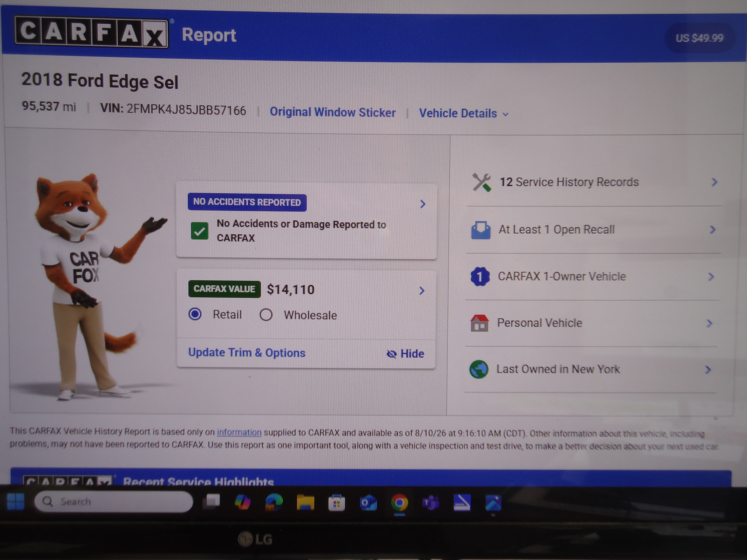
Task: Expand the Vehicle Details dropdown
Action: coord(464,113)
